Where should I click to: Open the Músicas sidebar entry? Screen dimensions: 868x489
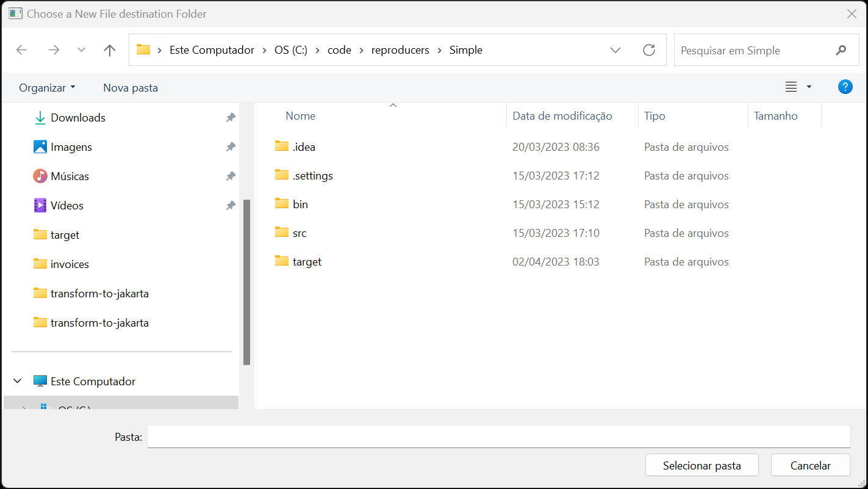click(68, 176)
